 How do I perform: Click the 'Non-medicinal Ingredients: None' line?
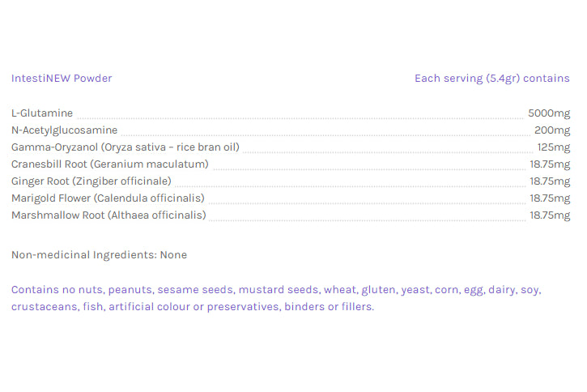99,255
